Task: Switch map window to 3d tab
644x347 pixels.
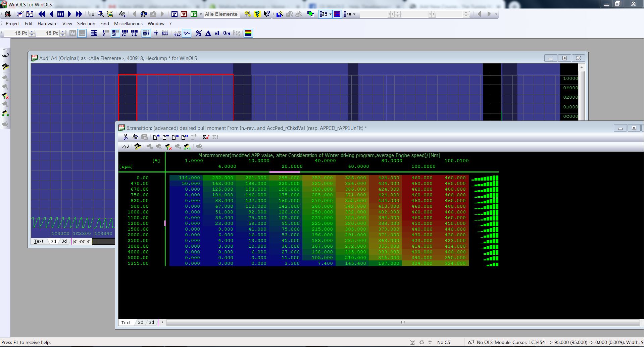Action: click(x=151, y=322)
